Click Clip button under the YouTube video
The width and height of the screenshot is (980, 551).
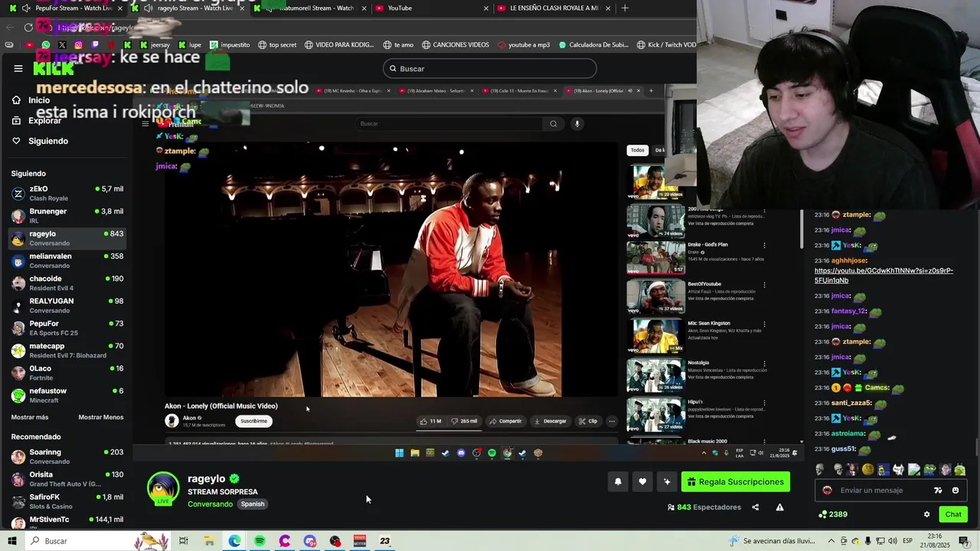588,421
